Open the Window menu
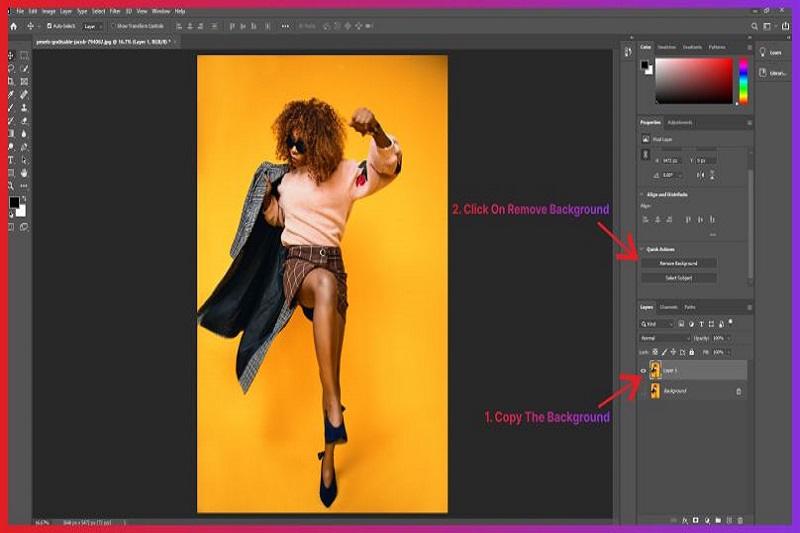This screenshot has width=800, height=533. (x=161, y=11)
